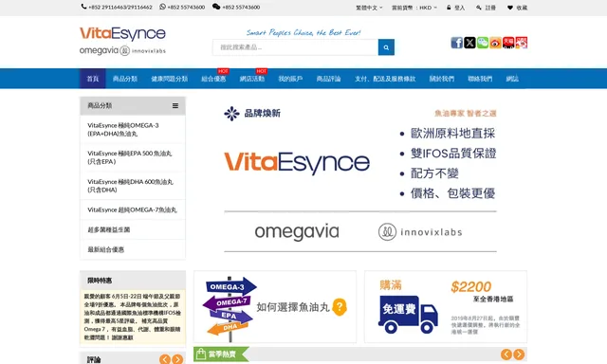Image resolution: width=607 pixels, height=364 pixels.
Task: Open the 聯絡我們 menu item
Action: click(x=480, y=79)
